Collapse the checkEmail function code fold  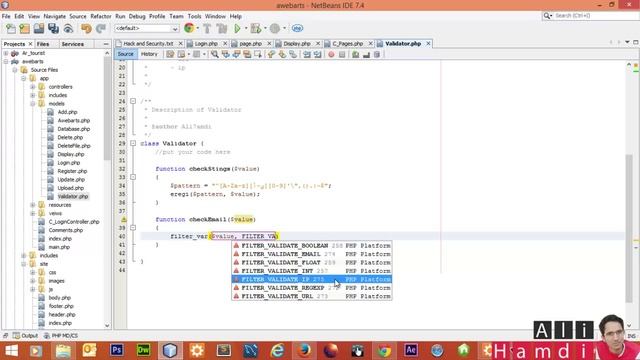[133, 228]
